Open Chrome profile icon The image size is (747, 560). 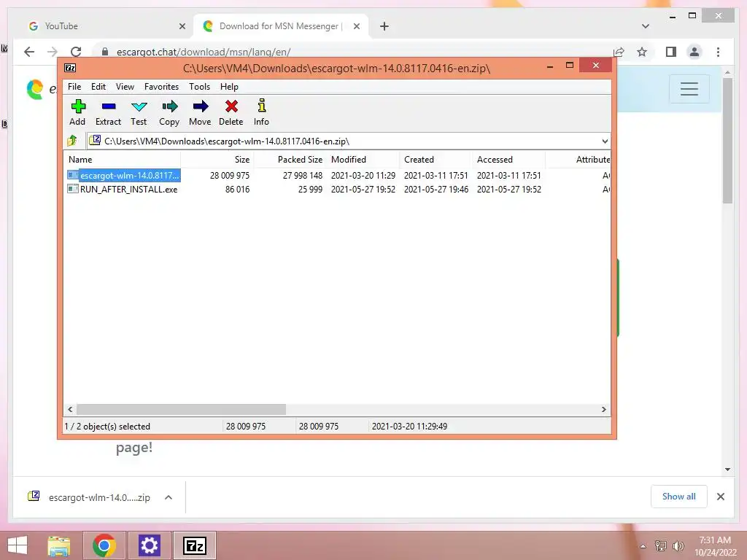point(694,52)
